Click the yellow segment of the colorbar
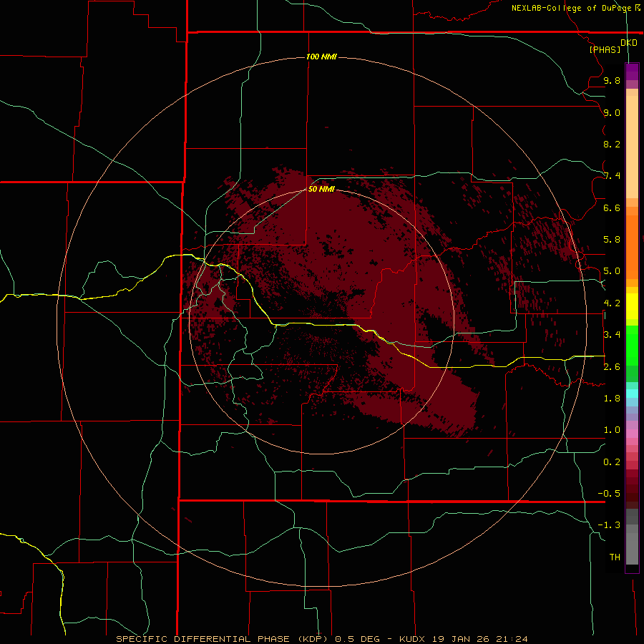The width and height of the screenshot is (644, 644). (x=632, y=306)
